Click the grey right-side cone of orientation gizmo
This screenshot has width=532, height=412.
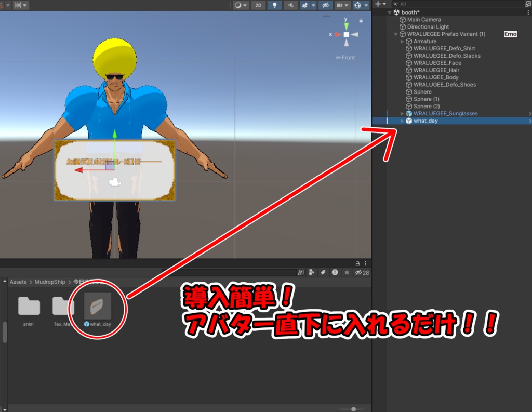pos(354,35)
